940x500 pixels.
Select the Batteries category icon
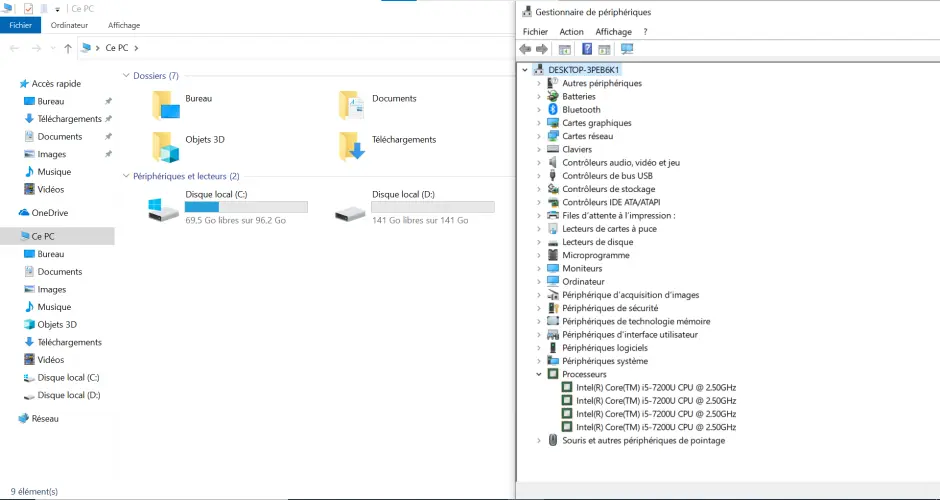click(553, 97)
